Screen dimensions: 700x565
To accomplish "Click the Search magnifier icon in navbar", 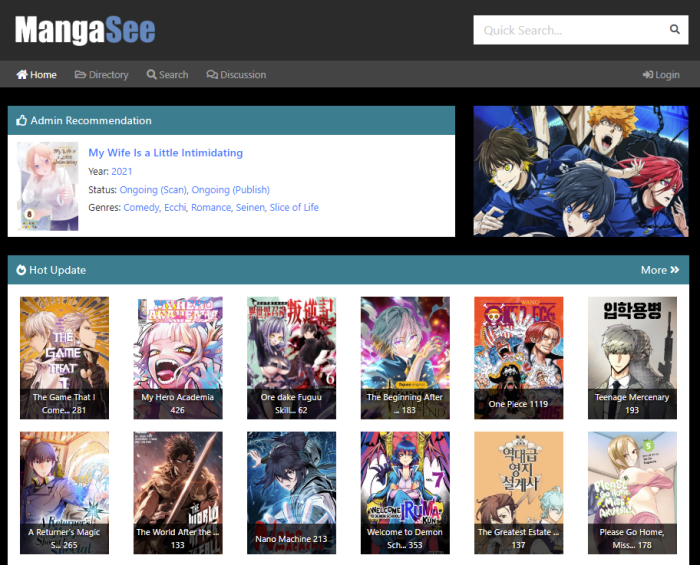I will point(152,75).
